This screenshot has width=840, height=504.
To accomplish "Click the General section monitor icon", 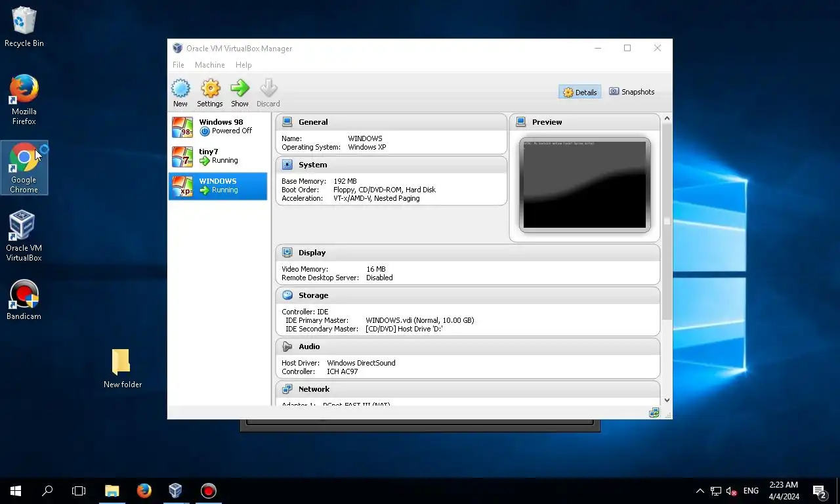I will [287, 122].
